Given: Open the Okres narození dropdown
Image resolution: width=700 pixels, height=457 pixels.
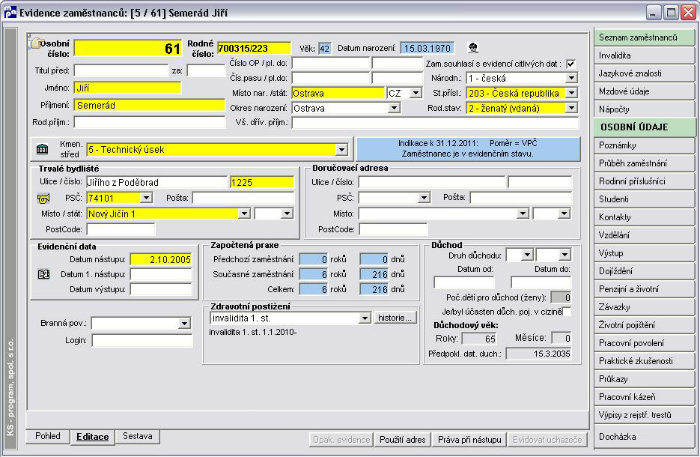Looking at the screenshot, I should [x=393, y=108].
